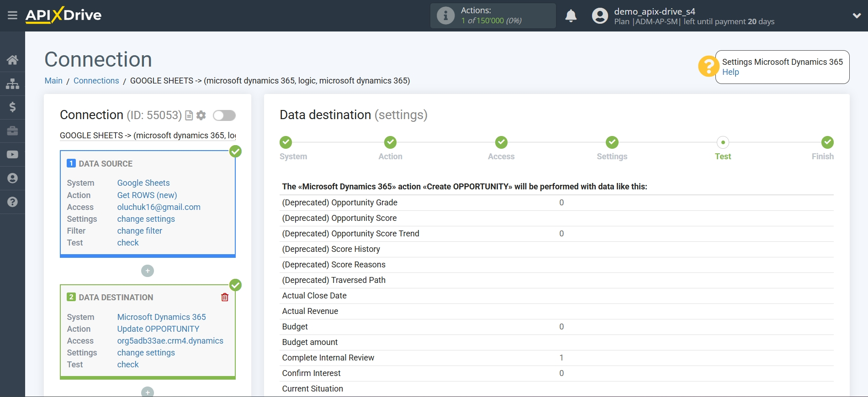
Task: Edit the connection name field
Action: point(148,136)
